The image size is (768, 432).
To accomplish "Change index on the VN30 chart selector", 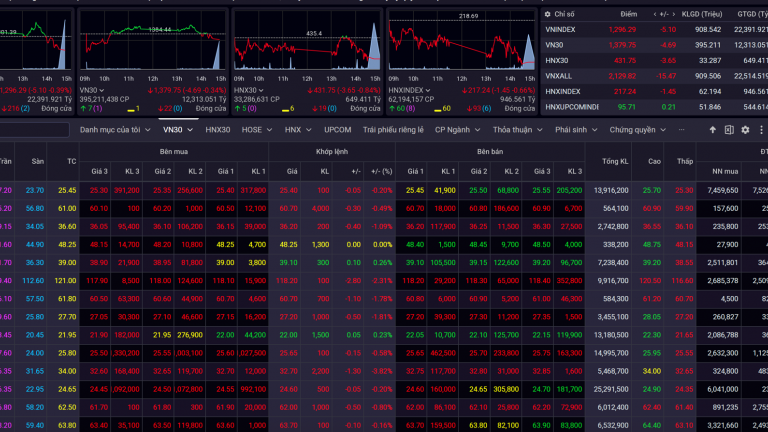I will pos(92,90).
